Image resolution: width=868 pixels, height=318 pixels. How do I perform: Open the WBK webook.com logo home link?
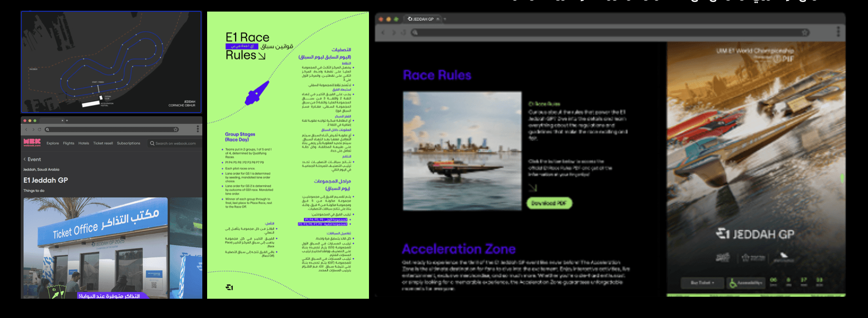32,143
